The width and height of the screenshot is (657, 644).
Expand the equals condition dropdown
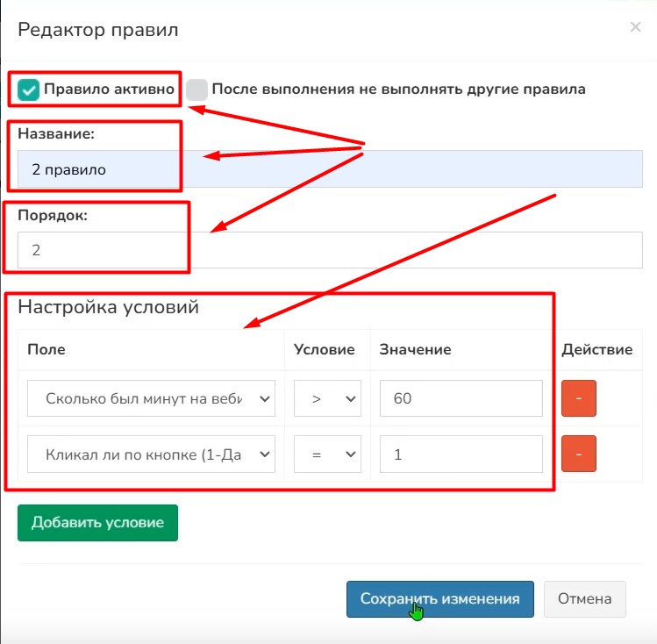point(327,454)
